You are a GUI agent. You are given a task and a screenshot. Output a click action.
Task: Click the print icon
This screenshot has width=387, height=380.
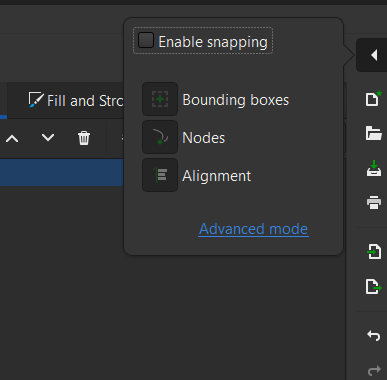374,202
